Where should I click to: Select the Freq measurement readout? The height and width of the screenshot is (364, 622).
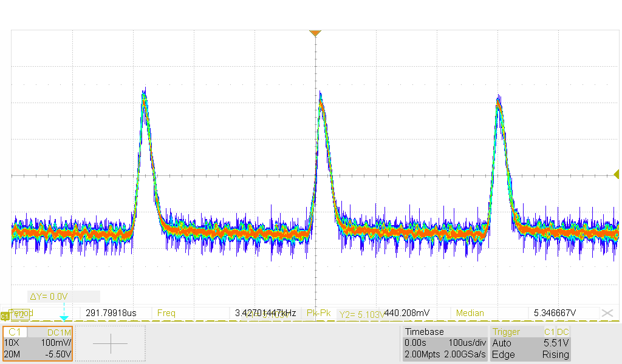click(x=166, y=313)
